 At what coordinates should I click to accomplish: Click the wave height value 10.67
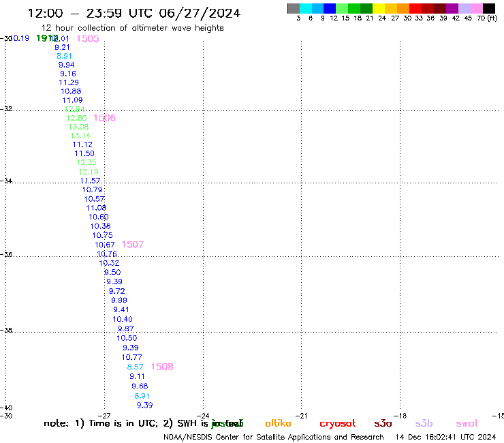(104, 245)
